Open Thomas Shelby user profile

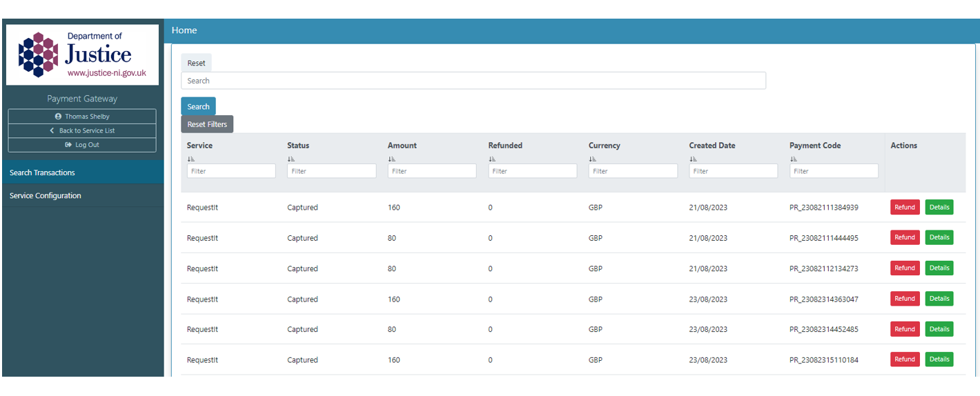pos(82,117)
